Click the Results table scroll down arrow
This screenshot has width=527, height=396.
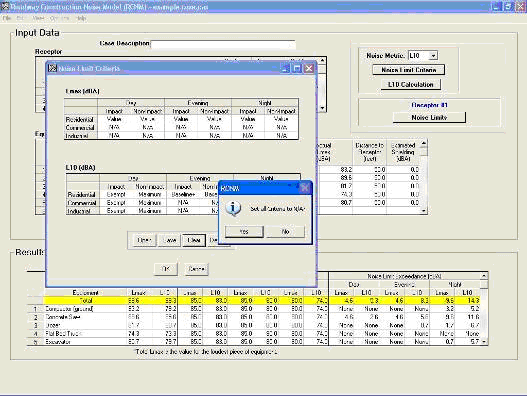click(x=484, y=342)
